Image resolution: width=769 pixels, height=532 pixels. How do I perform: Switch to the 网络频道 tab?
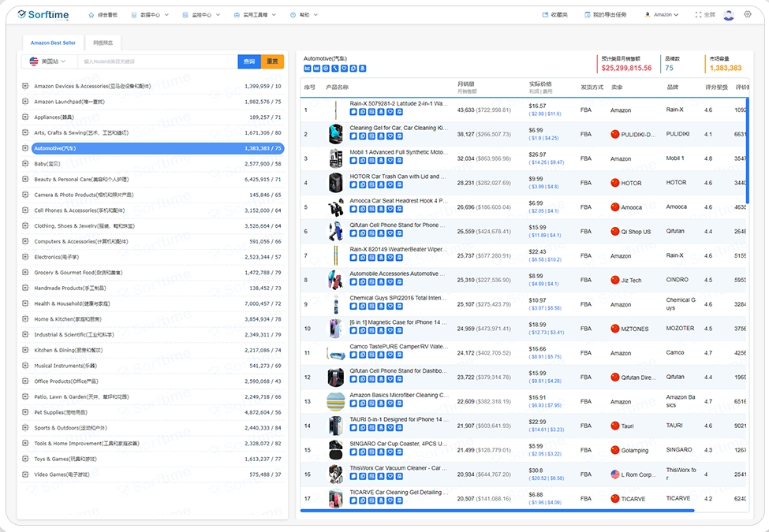[103, 43]
